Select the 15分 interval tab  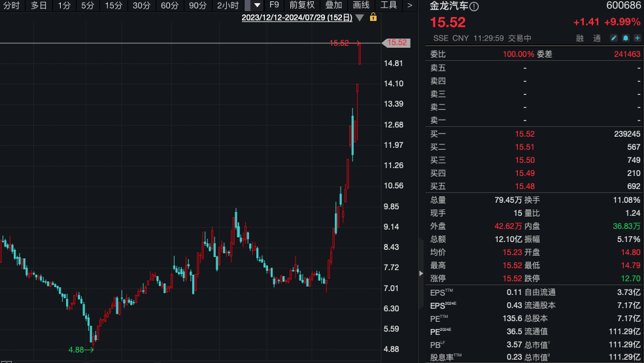(x=114, y=5)
